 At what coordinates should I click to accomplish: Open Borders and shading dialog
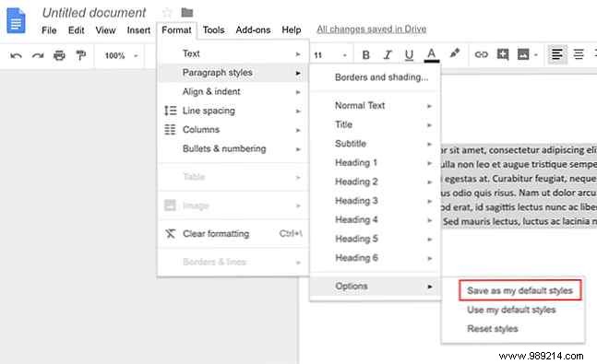click(x=376, y=77)
